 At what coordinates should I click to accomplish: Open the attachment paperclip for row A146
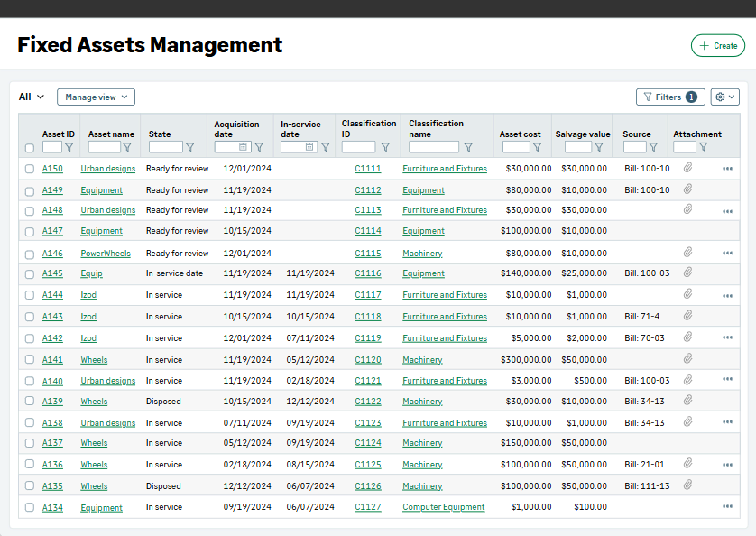[688, 252]
